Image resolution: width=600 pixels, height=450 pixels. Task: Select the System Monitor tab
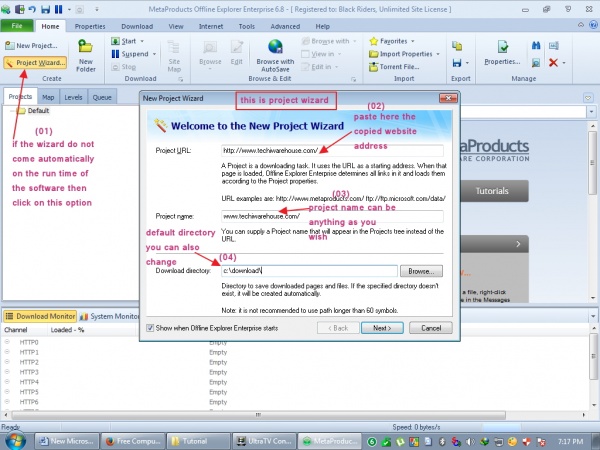click(x=109, y=316)
